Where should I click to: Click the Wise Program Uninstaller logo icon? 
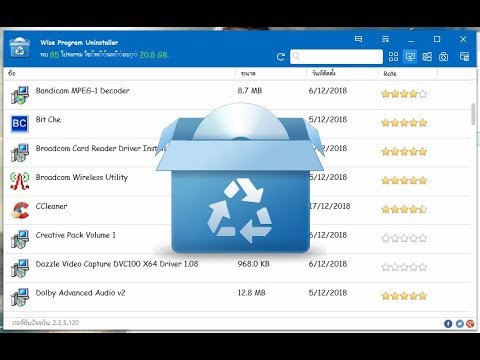coord(20,48)
